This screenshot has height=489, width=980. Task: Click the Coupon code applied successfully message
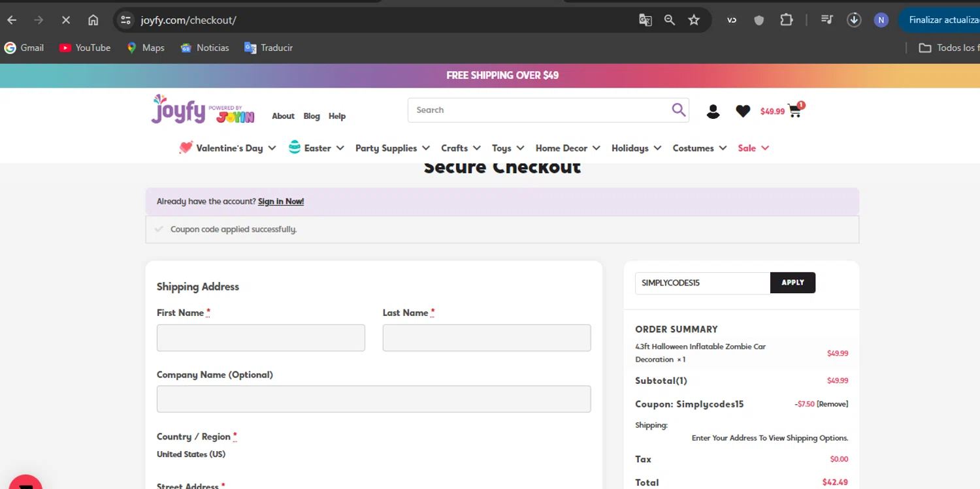click(233, 230)
